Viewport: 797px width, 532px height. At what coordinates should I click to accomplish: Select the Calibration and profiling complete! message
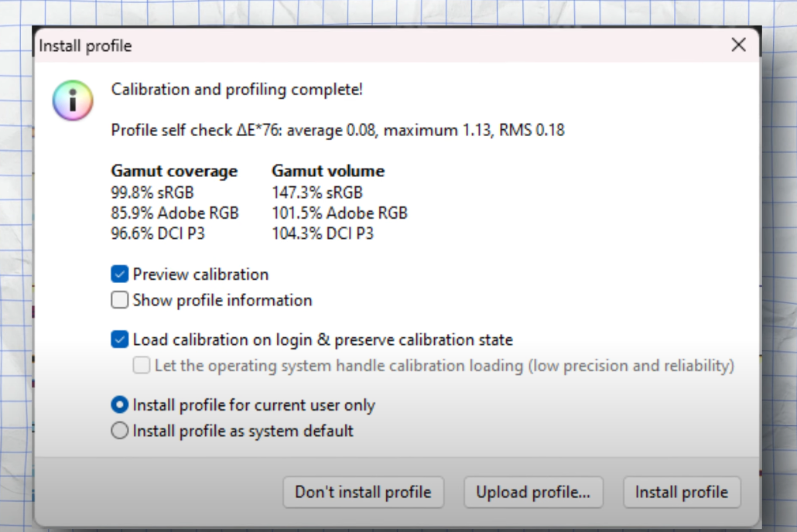coord(237,90)
